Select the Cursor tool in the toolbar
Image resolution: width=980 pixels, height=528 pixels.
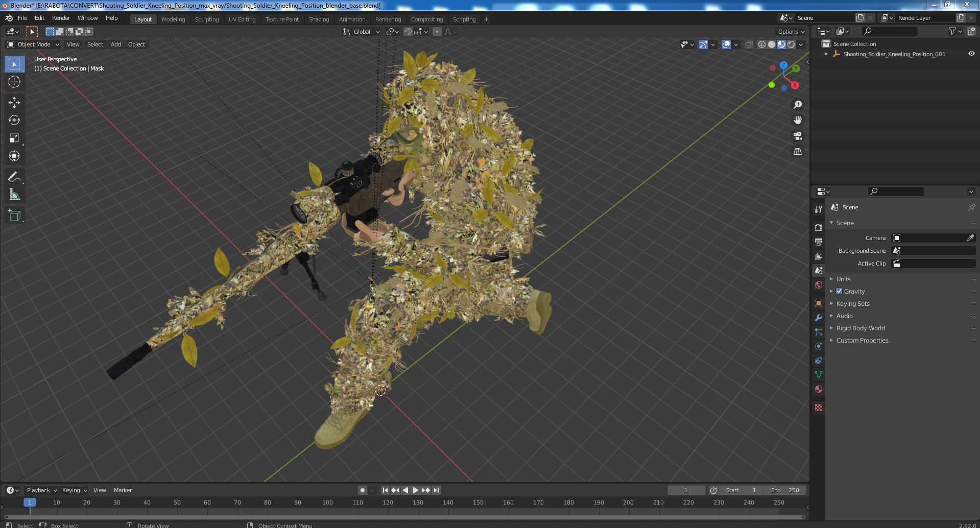click(14, 82)
